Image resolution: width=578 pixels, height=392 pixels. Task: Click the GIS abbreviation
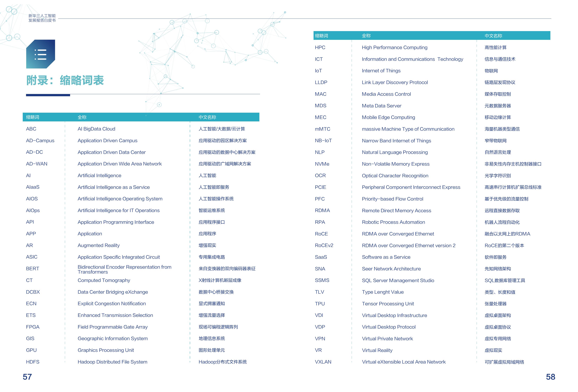pyautogui.click(x=30, y=338)
